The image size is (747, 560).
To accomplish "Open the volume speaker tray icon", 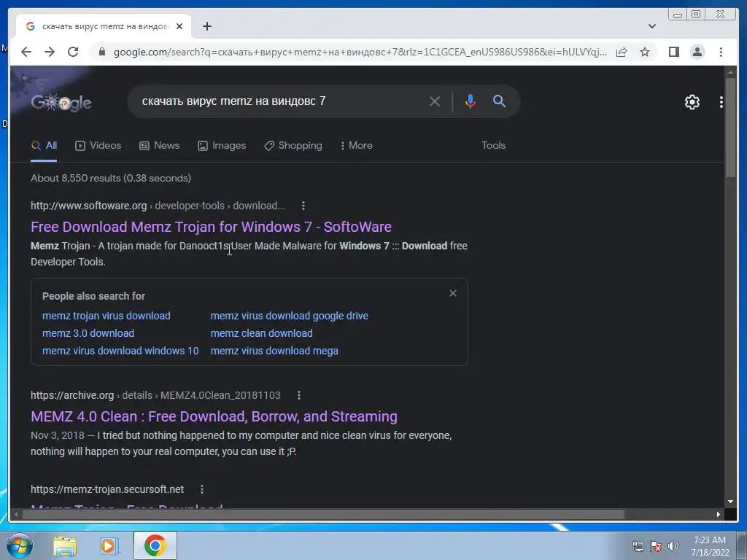I will [x=673, y=546].
